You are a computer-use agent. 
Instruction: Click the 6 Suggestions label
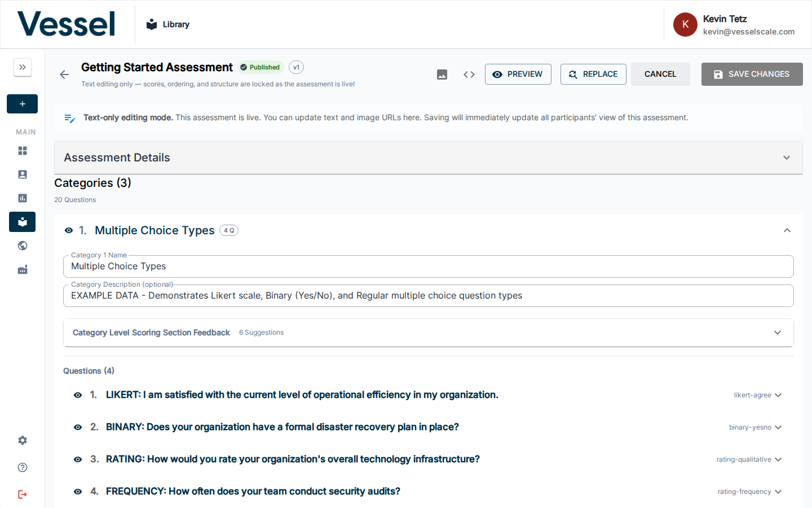[x=261, y=332]
